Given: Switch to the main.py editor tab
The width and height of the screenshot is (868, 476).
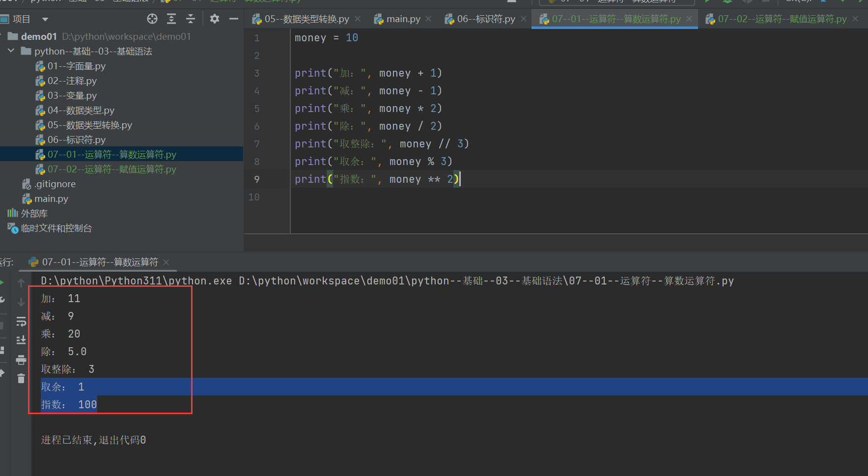Looking at the screenshot, I should point(403,19).
